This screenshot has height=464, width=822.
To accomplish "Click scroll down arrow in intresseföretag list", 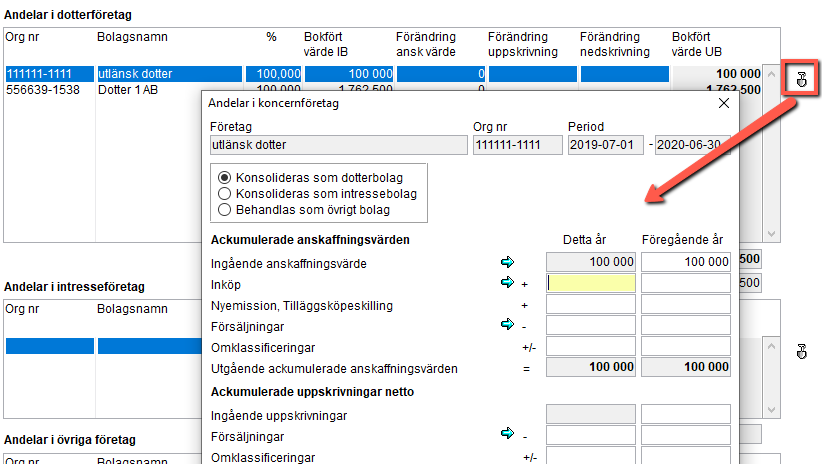I will coord(771,409).
